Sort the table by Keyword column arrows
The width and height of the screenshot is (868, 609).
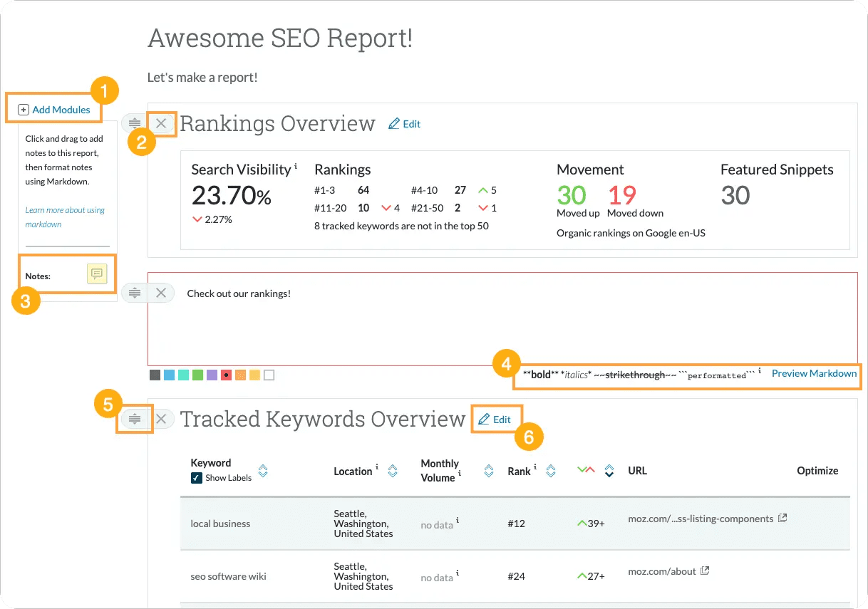262,471
